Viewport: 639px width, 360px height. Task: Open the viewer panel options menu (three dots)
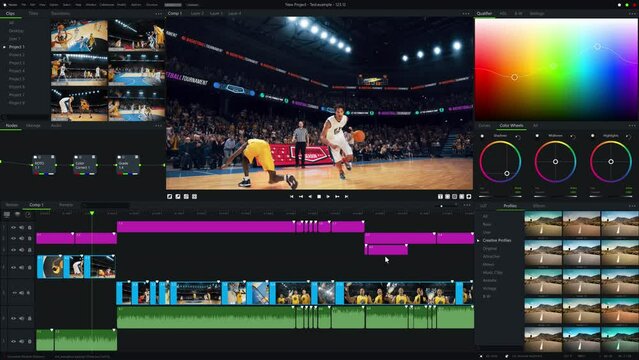click(x=466, y=13)
